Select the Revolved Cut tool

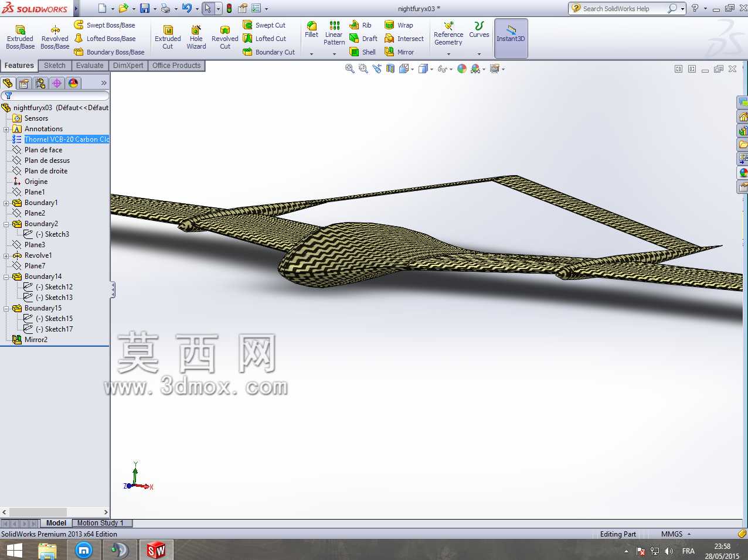[225, 37]
